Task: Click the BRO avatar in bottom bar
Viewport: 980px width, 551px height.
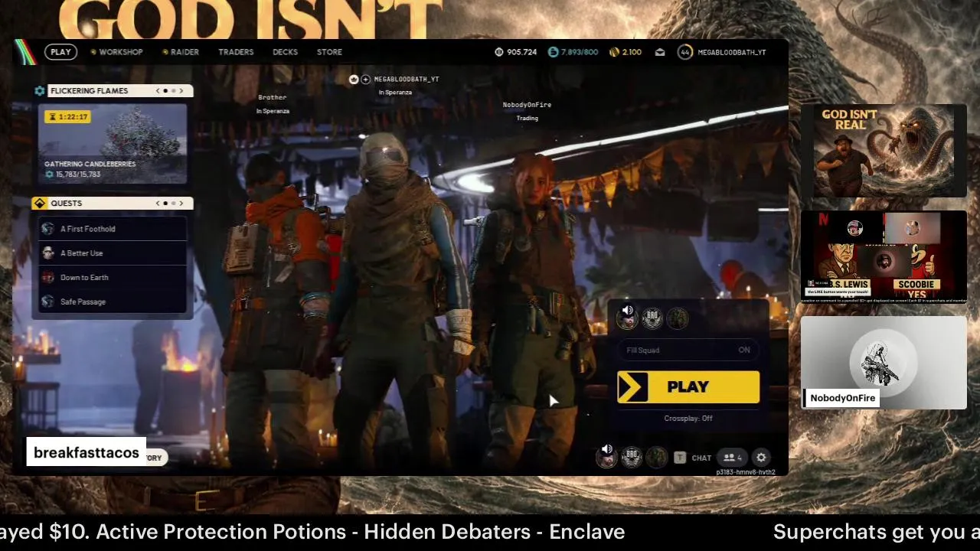Action: pyautogui.click(x=632, y=458)
